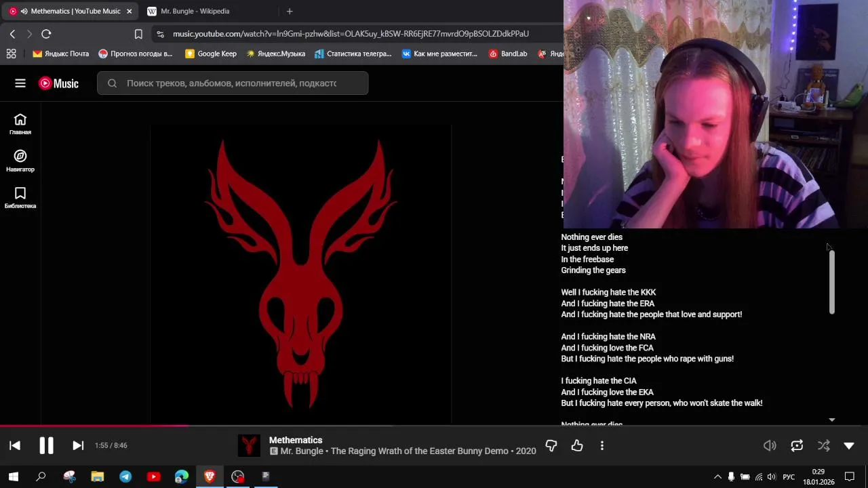The height and width of the screenshot is (488, 868).
Task: Open the Яндекс.Музыка bookmark
Action: click(275, 54)
